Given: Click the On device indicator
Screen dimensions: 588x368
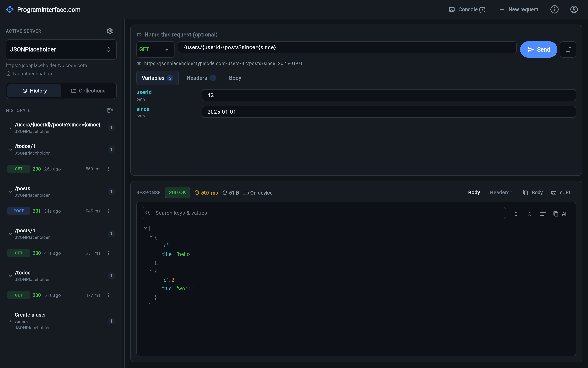Looking at the screenshot, I should pyautogui.click(x=258, y=193).
